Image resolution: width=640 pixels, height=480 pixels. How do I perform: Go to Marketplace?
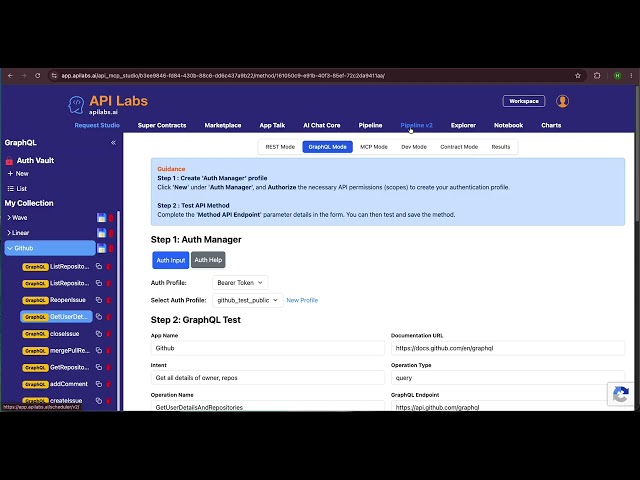[223, 125]
